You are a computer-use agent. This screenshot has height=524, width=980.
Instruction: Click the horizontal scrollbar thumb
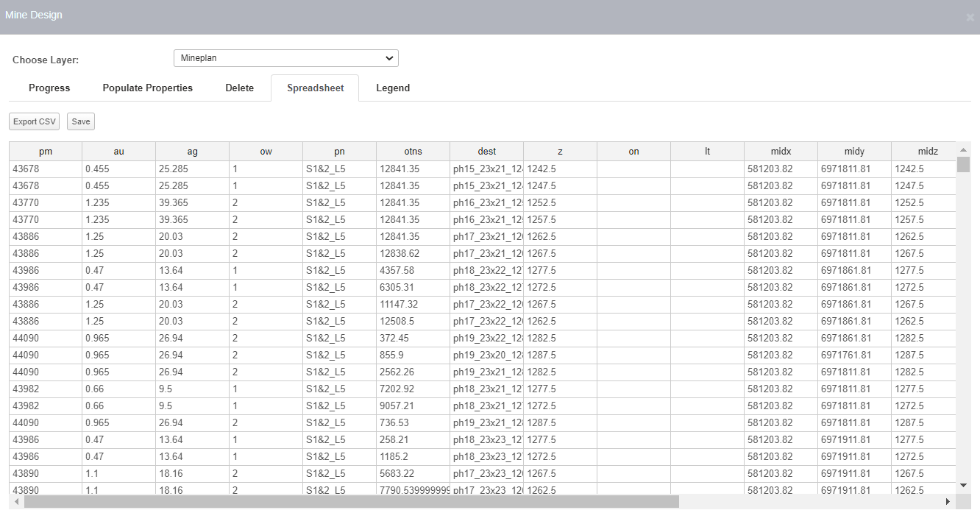[x=351, y=501]
